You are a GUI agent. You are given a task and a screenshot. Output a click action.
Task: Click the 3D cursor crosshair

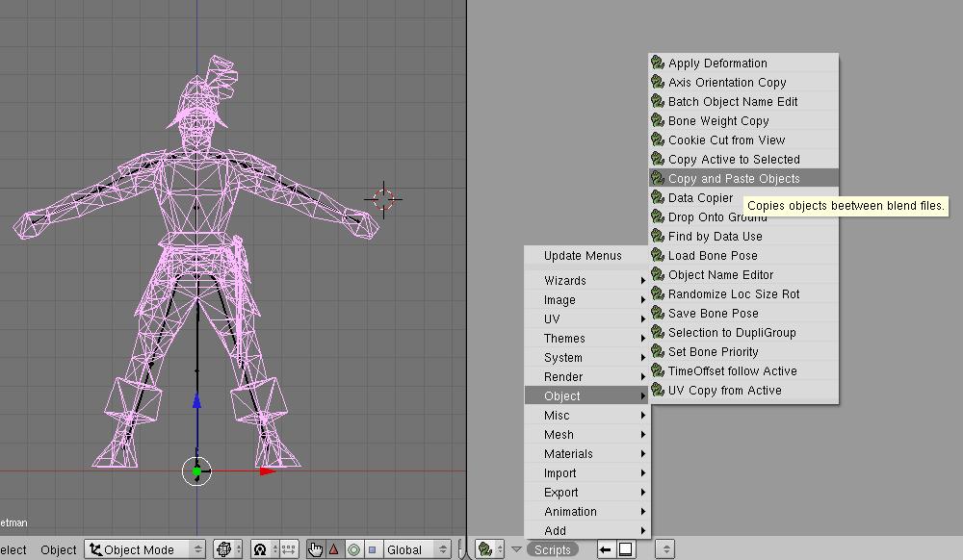point(383,199)
